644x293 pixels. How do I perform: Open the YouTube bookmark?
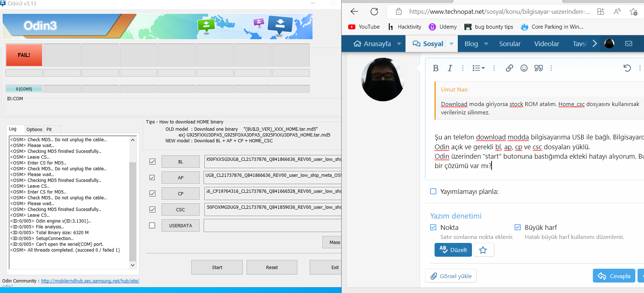coord(364,27)
